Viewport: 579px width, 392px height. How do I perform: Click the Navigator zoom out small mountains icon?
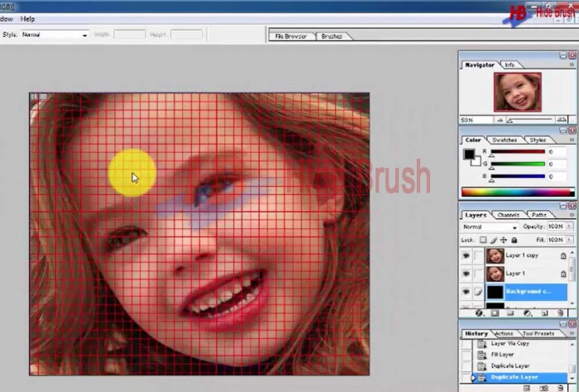500,120
